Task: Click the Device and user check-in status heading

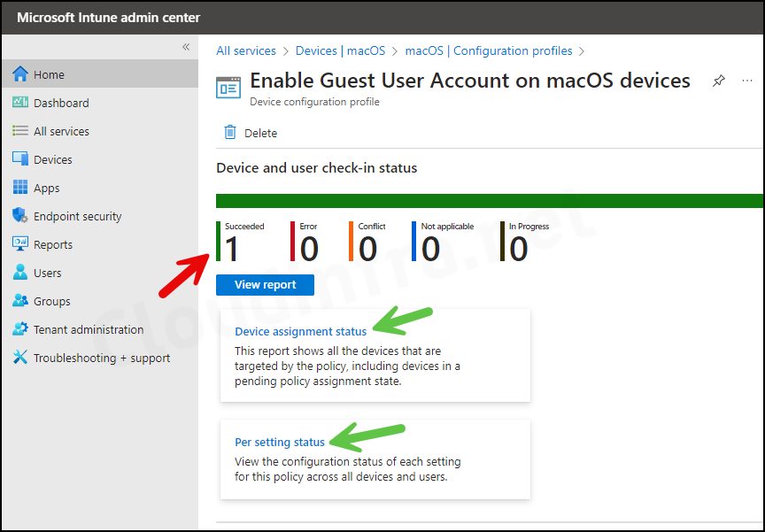Action: click(317, 167)
